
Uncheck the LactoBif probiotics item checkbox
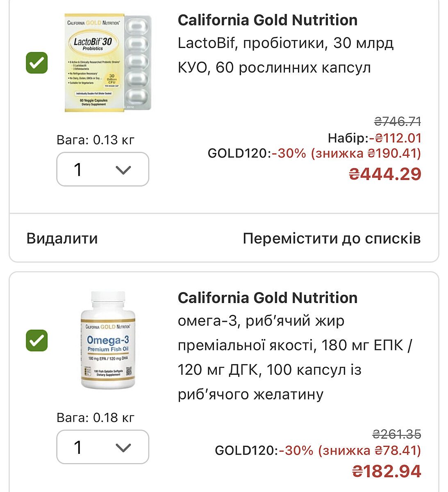pyautogui.click(x=37, y=63)
